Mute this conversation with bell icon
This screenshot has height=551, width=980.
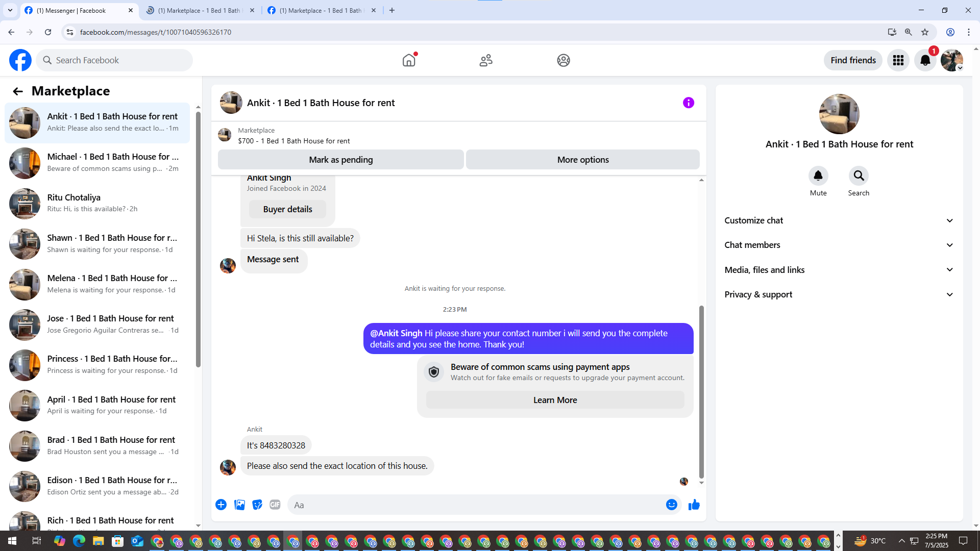pyautogui.click(x=818, y=176)
